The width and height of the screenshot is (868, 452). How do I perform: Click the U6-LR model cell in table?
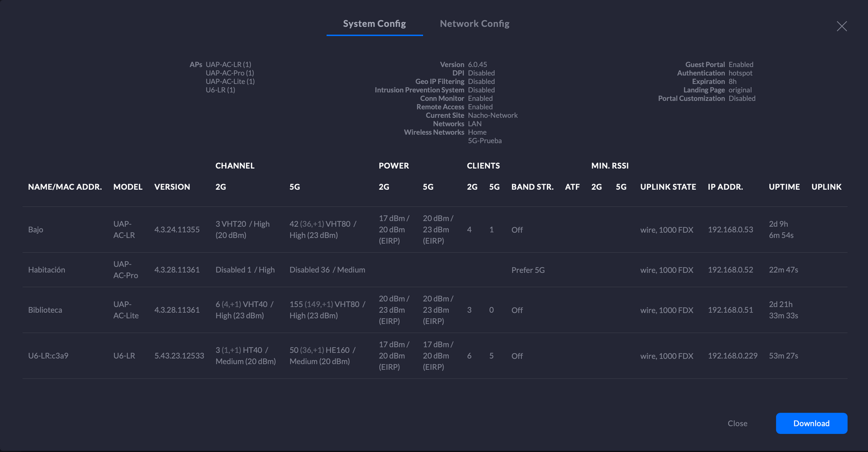point(124,356)
